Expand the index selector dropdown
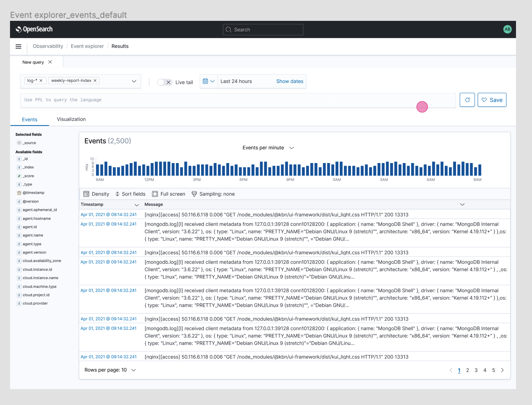532x405 pixels. (134, 81)
